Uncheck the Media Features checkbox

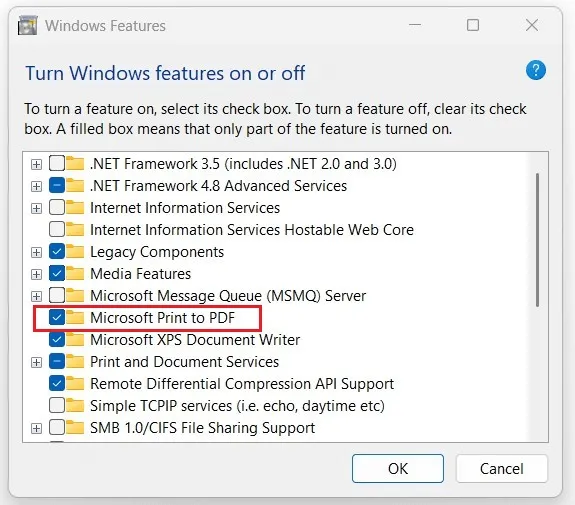(x=57, y=273)
